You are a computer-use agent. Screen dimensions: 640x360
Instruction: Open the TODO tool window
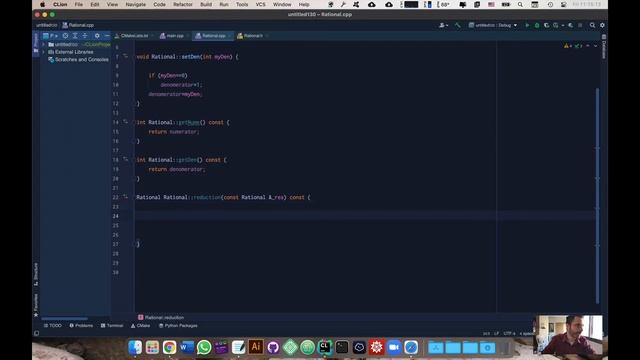(x=53, y=326)
